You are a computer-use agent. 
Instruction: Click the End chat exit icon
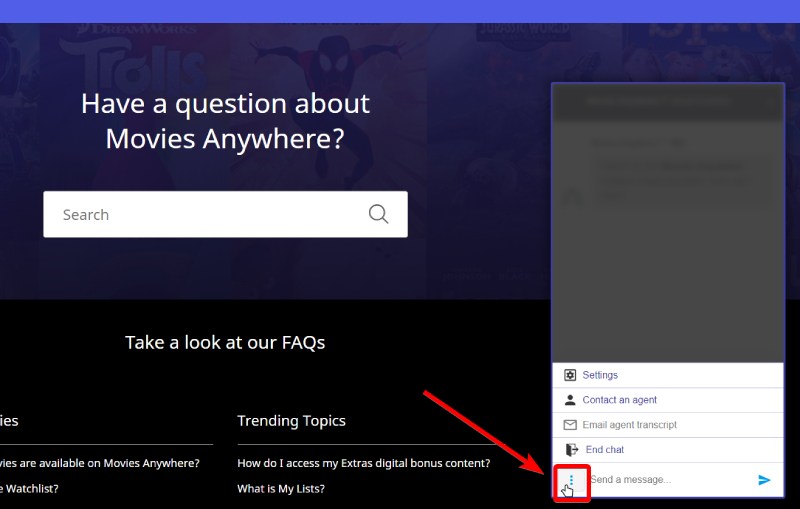pos(571,450)
